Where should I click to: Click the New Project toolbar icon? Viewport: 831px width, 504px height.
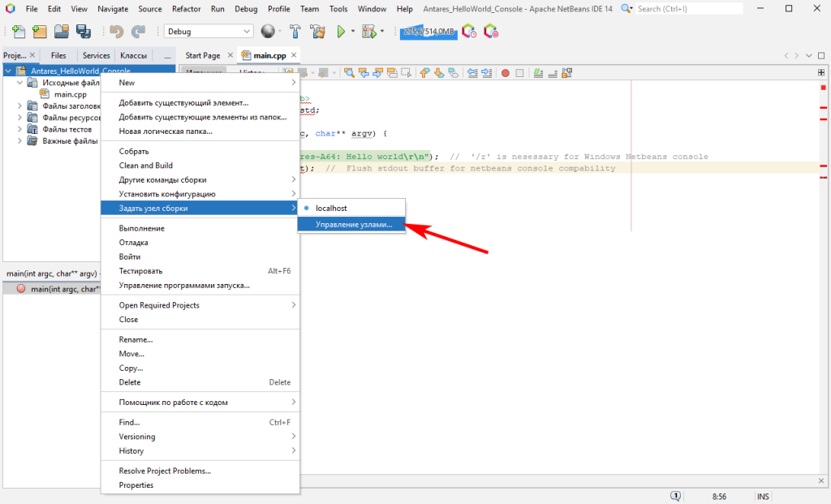[x=40, y=32]
